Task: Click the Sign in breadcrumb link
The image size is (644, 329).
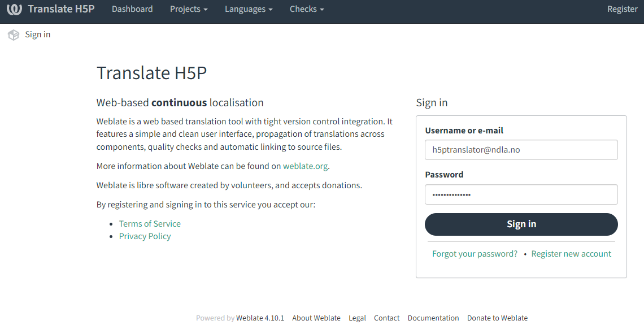Action: [38, 34]
